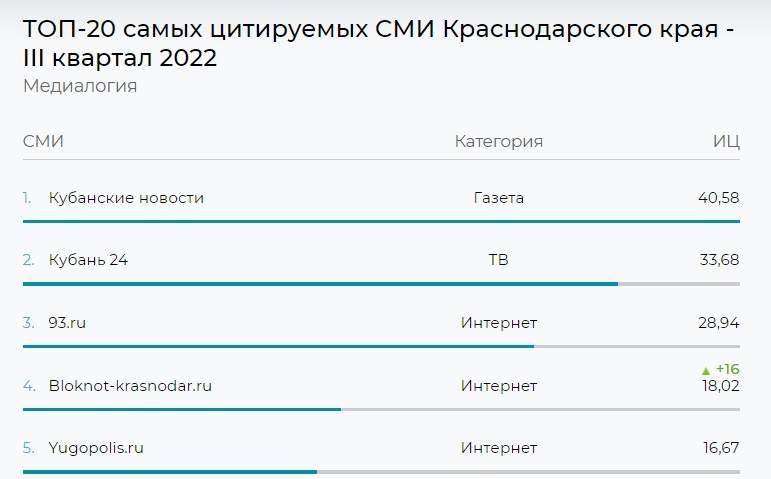Image resolution: width=771 pixels, height=479 pixels.
Task: Click the 18,02 index value
Action: tap(718, 386)
